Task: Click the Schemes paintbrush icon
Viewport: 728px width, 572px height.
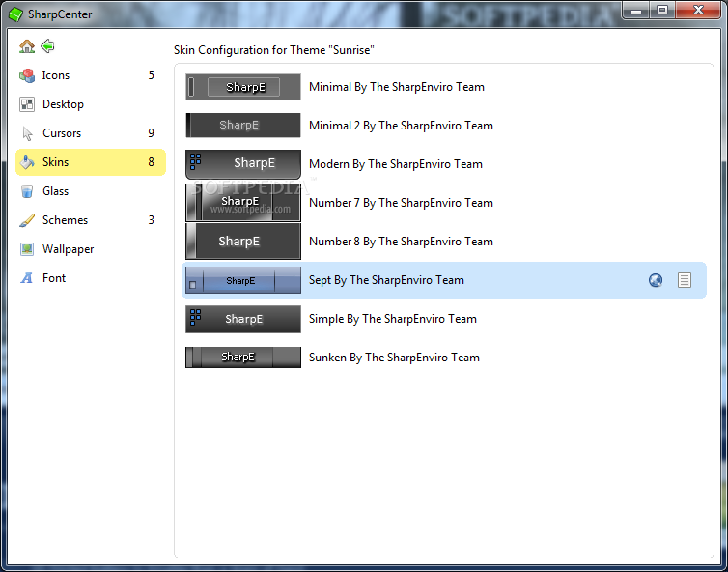Action: [27, 220]
